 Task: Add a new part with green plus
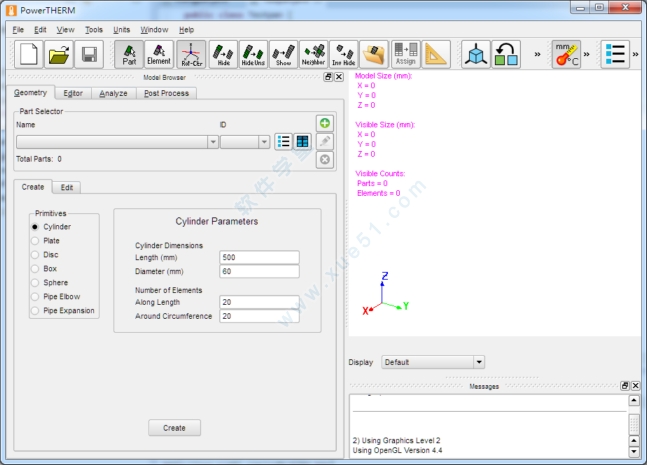click(x=325, y=123)
